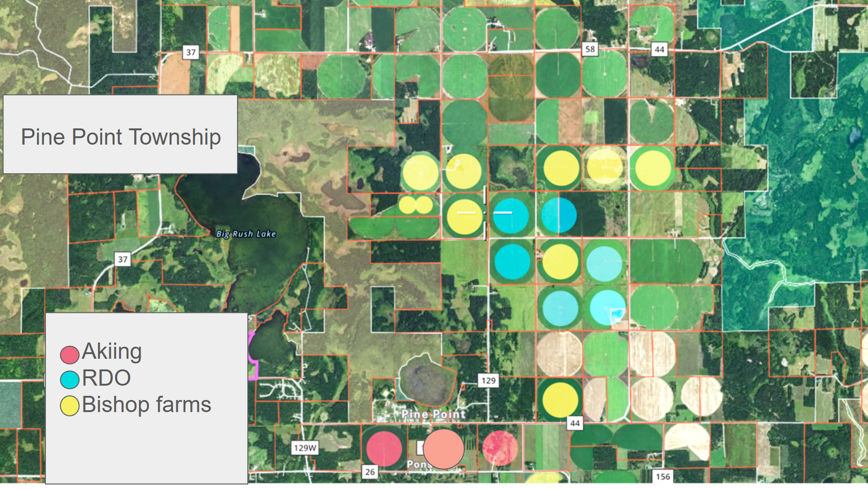Select the large salmon circle over Ponsford

pos(444,449)
